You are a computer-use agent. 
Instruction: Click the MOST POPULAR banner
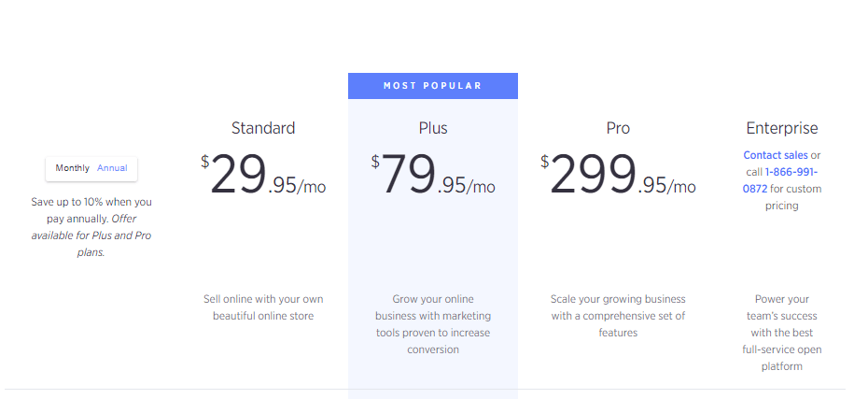click(433, 86)
